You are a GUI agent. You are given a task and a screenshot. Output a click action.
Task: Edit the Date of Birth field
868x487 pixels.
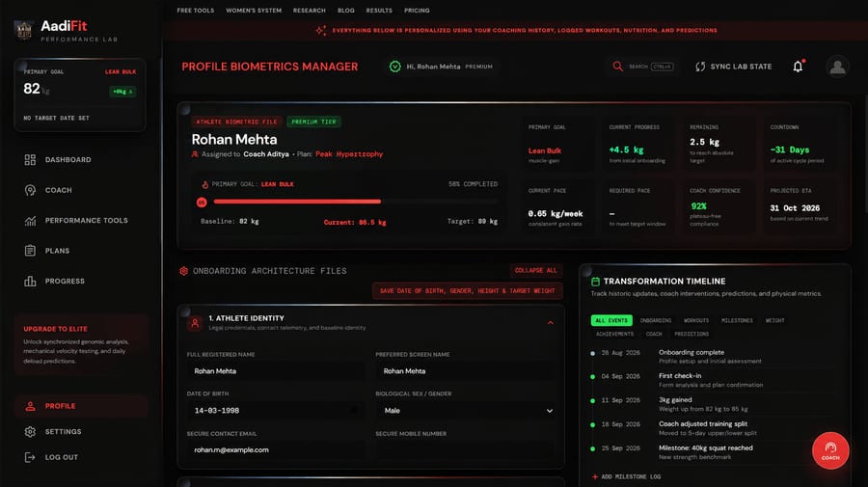pyautogui.click(x=276, y=411)
